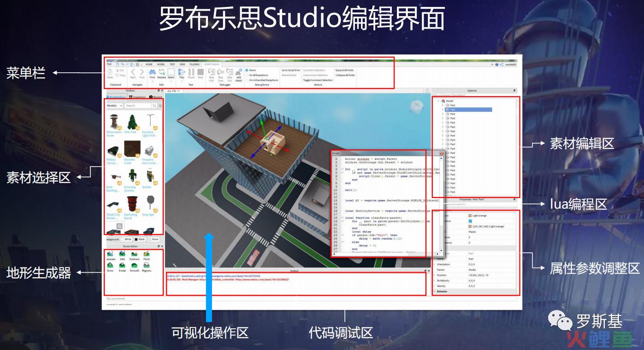The image size is (644, 350).
Task: Switch to the PLUGINS ribbon tab
Action: pos(195,64)
